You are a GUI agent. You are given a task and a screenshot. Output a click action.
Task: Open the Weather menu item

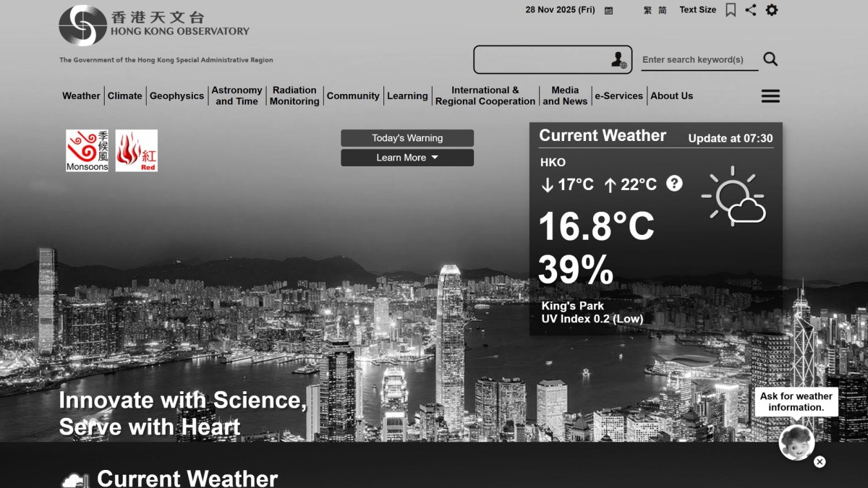click(80, 95)
